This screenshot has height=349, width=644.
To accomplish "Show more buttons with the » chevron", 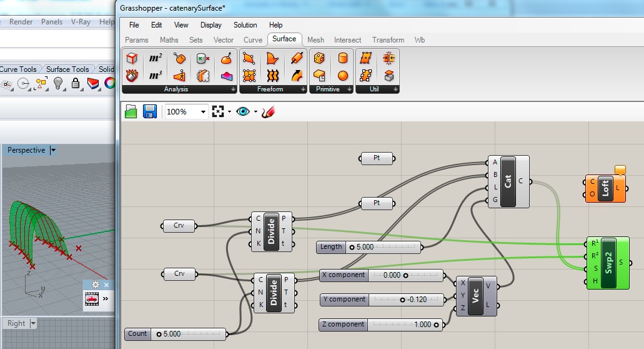I will [106, 298].
